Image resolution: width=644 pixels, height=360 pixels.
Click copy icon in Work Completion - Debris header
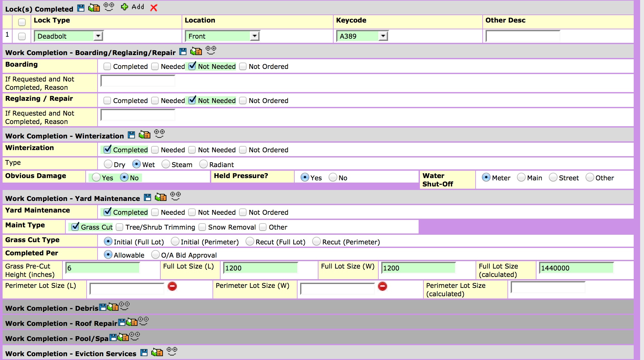point(113,307)
